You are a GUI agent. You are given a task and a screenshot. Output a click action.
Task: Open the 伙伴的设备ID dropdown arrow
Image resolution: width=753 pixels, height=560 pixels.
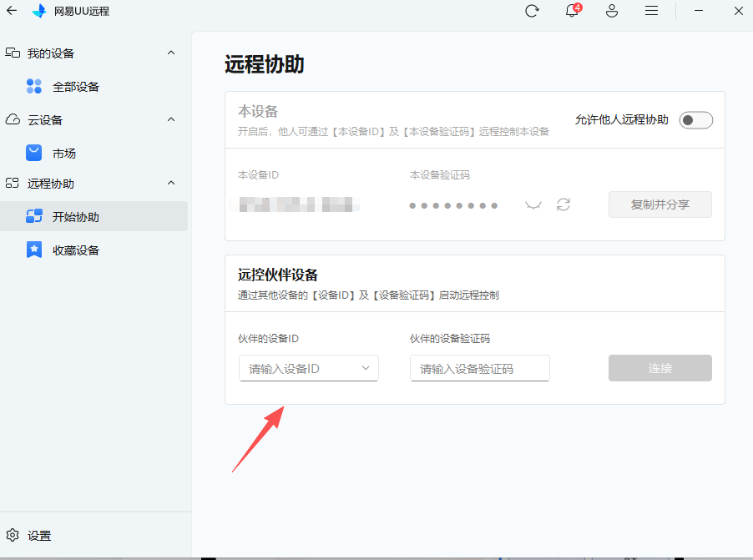(366, 368)
